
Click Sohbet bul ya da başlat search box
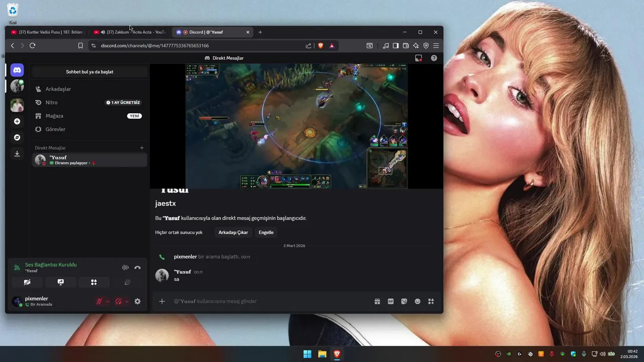90,72
